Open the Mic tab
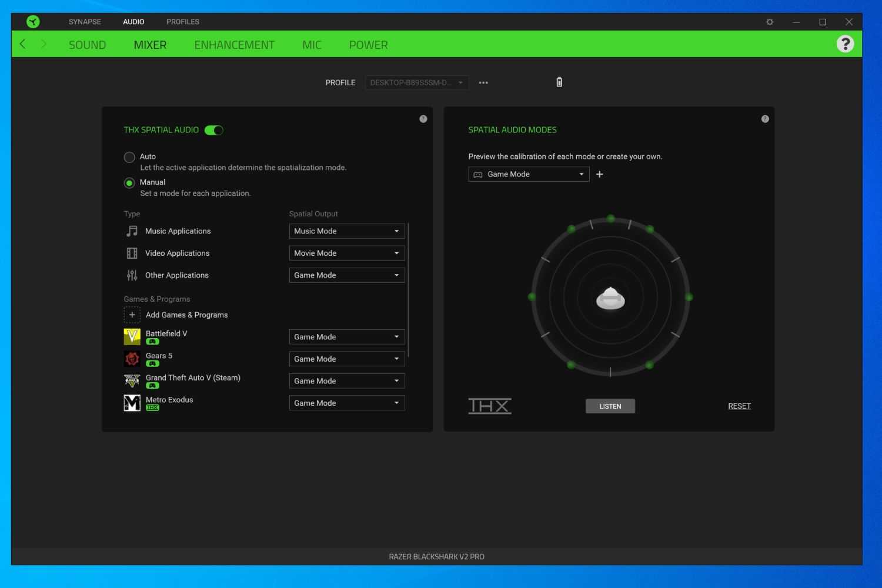 pos(312,45)
